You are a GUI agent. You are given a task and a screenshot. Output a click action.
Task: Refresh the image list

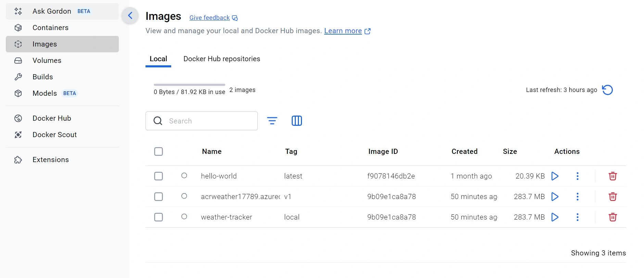point(607,90)
